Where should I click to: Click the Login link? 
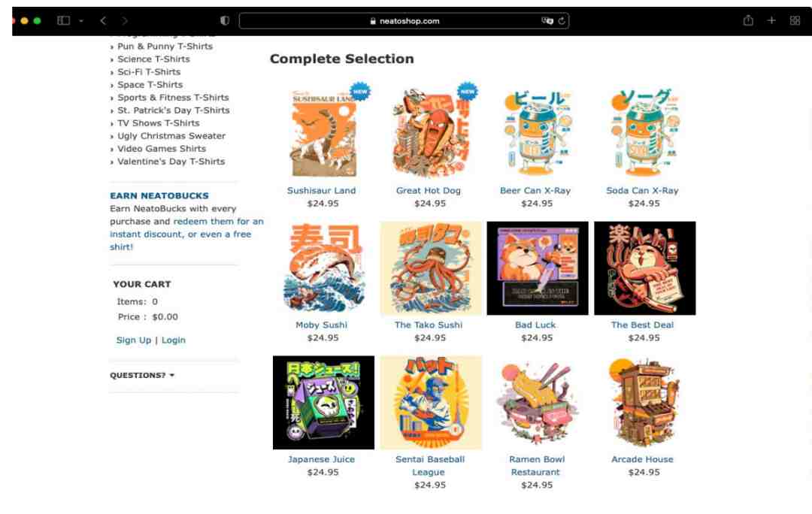click(x=174, y=340)
